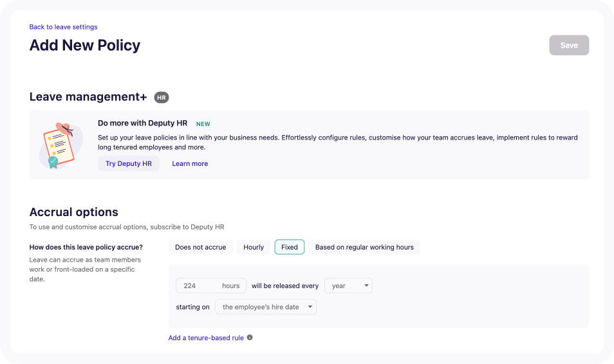Screen dimensions: 614x364
Task: Click the 224 hours input field
Action: [x=211, y=286]
